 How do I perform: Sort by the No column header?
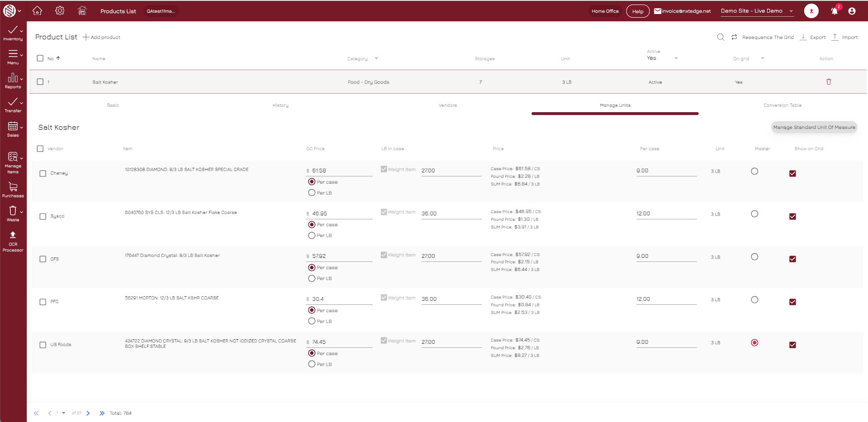54,58
